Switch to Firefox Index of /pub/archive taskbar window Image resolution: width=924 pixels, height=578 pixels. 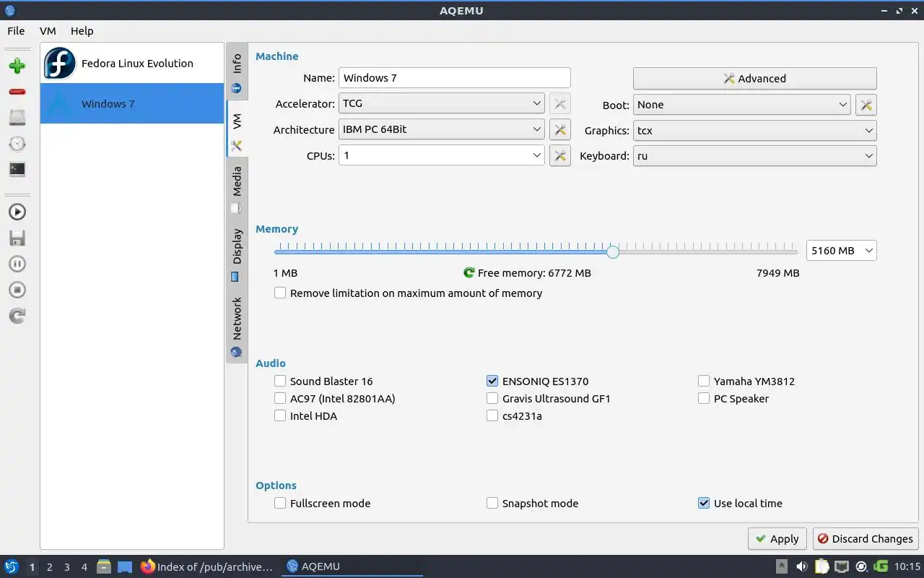click(207, 566)
